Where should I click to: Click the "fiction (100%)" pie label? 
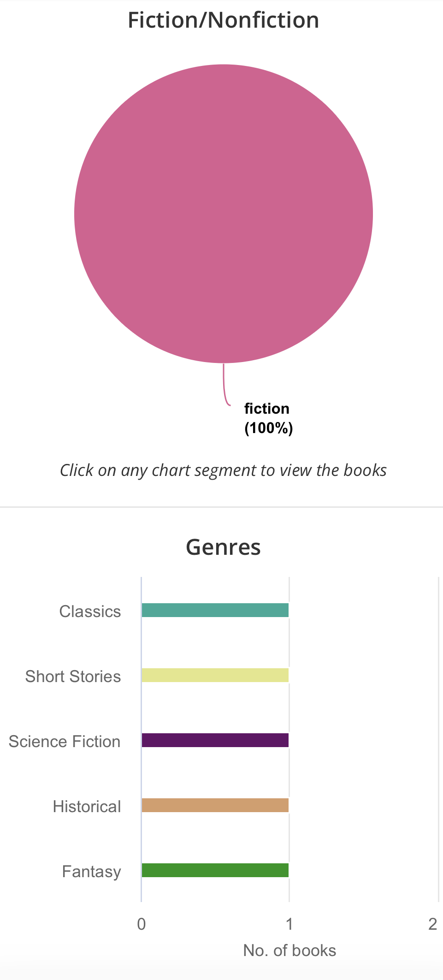tap(268, 418)
